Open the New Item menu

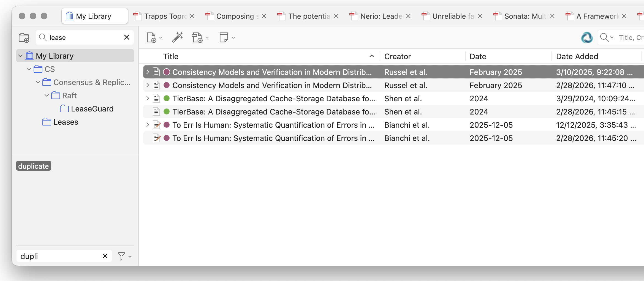click(154, 38)
